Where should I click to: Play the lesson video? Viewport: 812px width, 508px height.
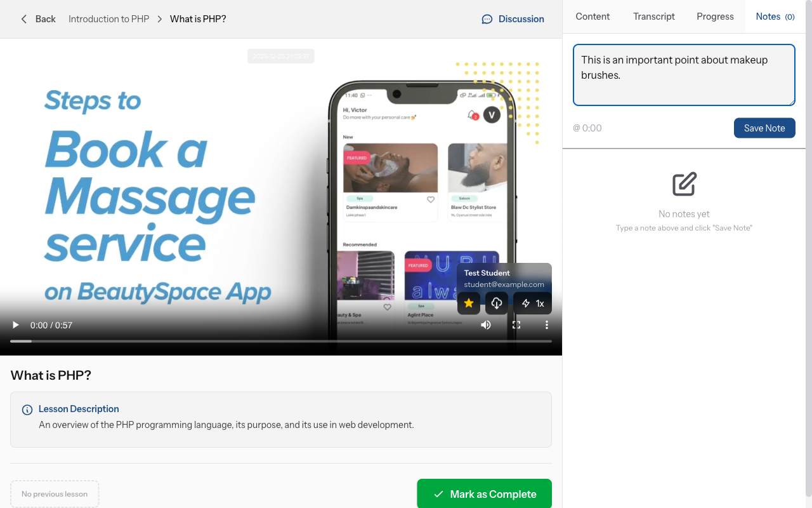coord(16,325)
